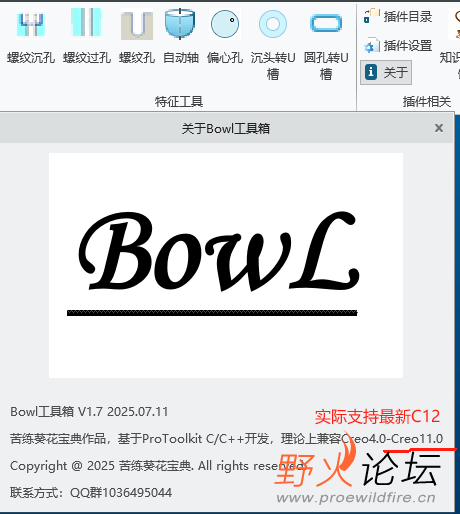
Task: Click the BowL logo image
Action: point(226,265)
